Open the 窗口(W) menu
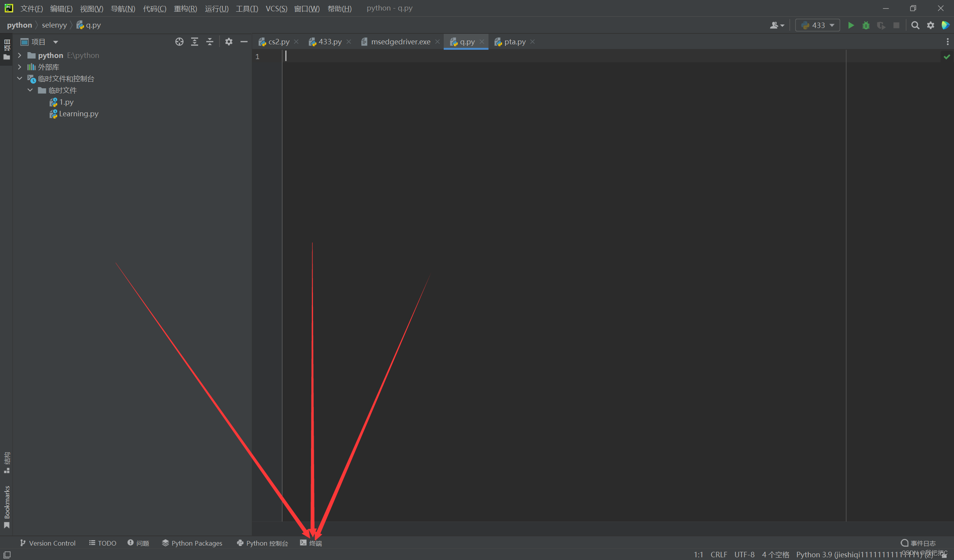Viewport: 954px width, 560px height. click(307, 9)
